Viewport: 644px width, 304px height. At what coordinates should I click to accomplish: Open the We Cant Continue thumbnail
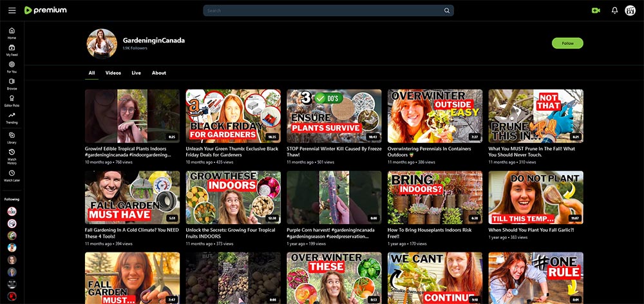(435, 278)
